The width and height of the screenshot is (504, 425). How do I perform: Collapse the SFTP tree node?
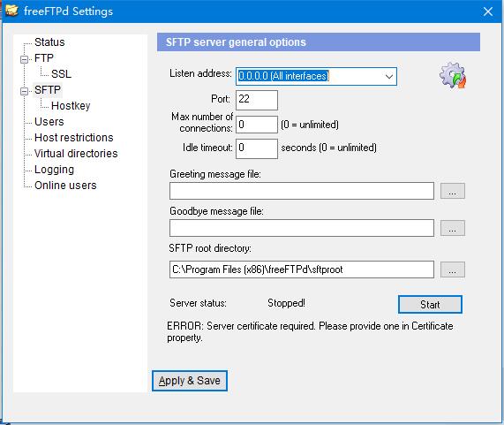(24, 91)
